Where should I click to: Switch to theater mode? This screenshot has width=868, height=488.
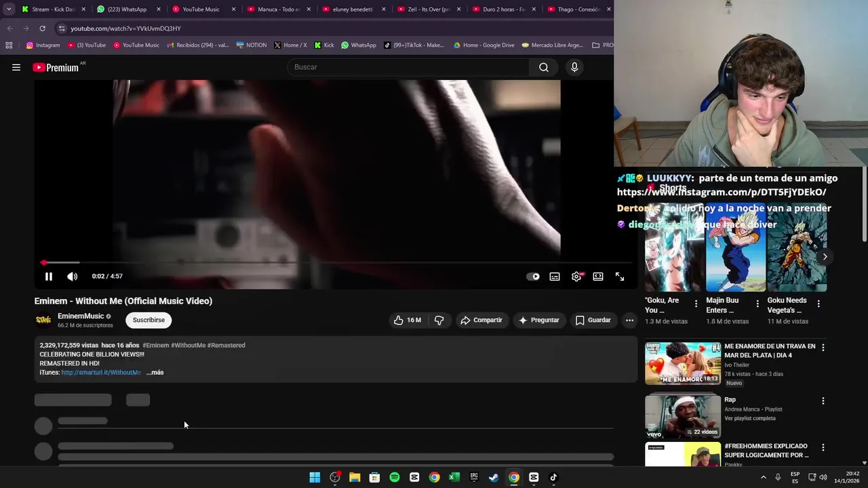[598, 277]
